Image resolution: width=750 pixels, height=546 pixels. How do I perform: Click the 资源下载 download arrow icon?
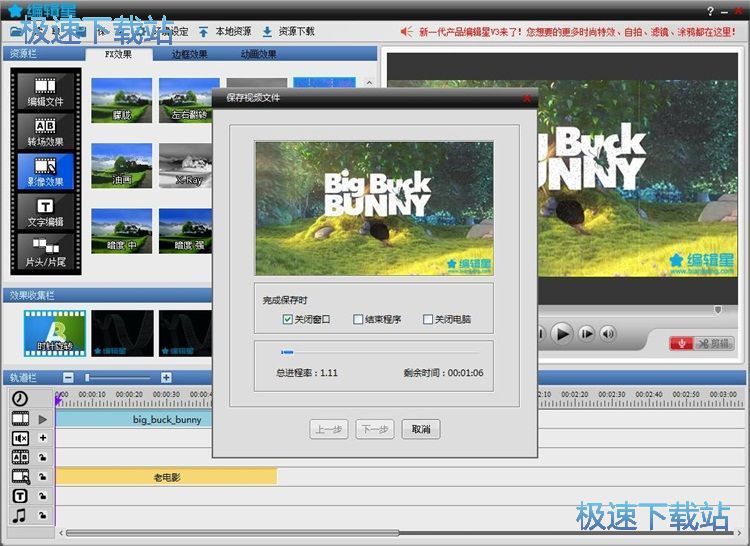267,32
